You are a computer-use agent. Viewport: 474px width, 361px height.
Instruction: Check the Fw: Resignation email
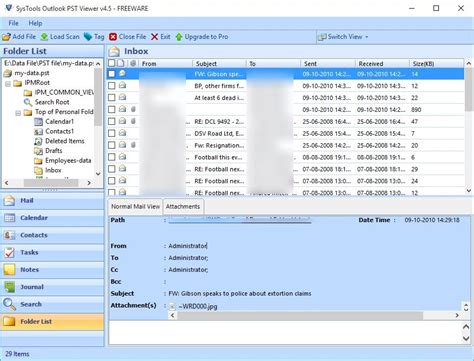(112, 145)
